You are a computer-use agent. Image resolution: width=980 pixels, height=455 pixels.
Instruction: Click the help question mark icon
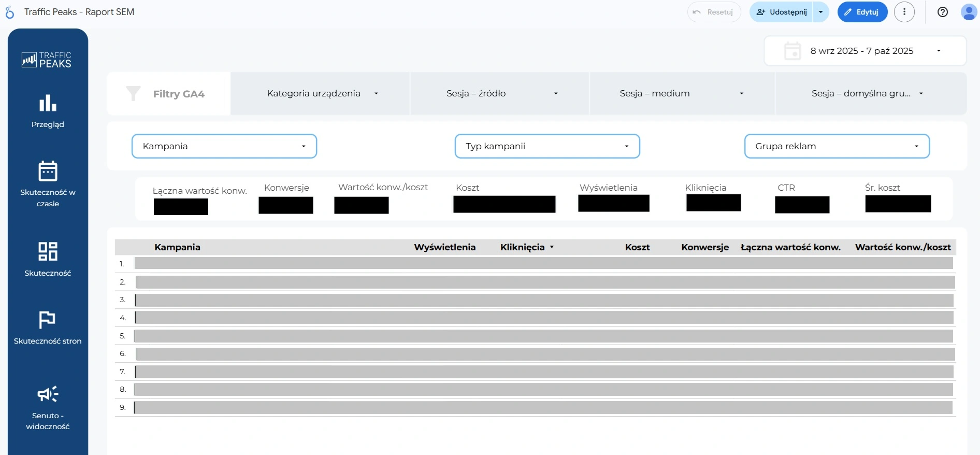(x=943, y=12)
